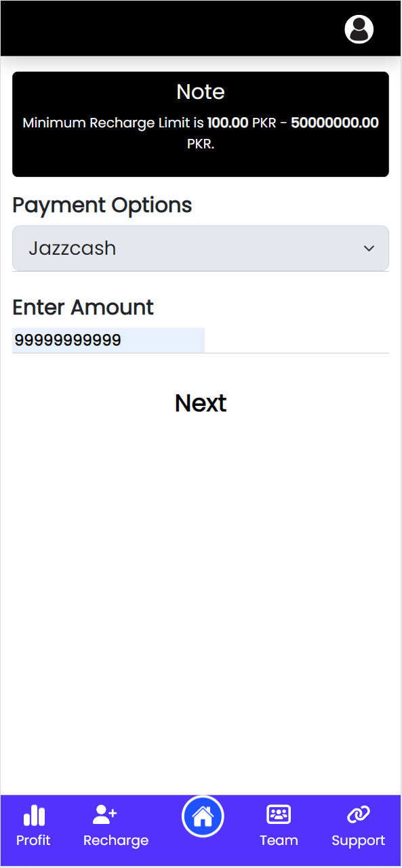Select the Support tab label
The width and height of the screenshot is (402, 868).
358,841
